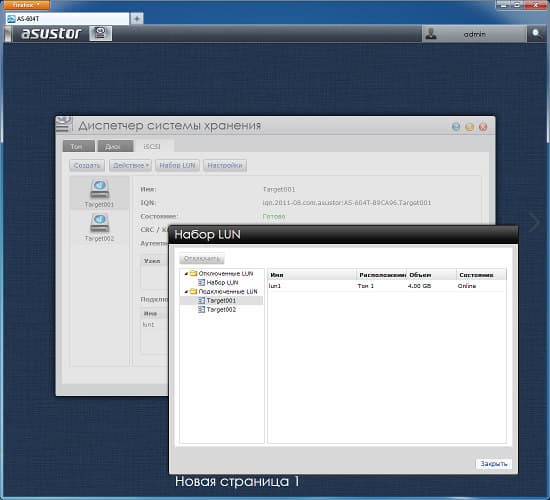The width and height of the screenshot is (550, 500).
Task: Select Набор LUN under Отключенные LUN
Action: coord(222,282)
